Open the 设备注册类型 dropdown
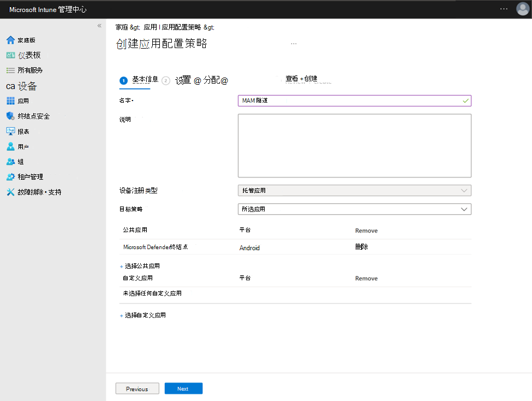532x401 pixels. 355,190
